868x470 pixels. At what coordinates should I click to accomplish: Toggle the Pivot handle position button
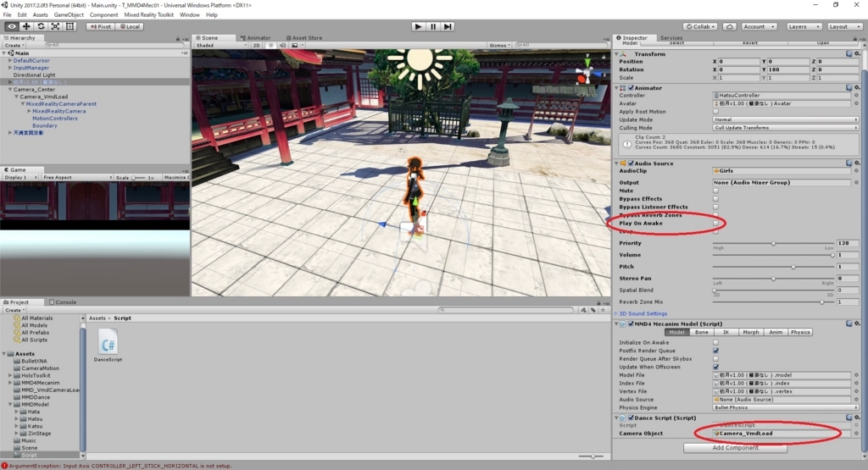100,26
